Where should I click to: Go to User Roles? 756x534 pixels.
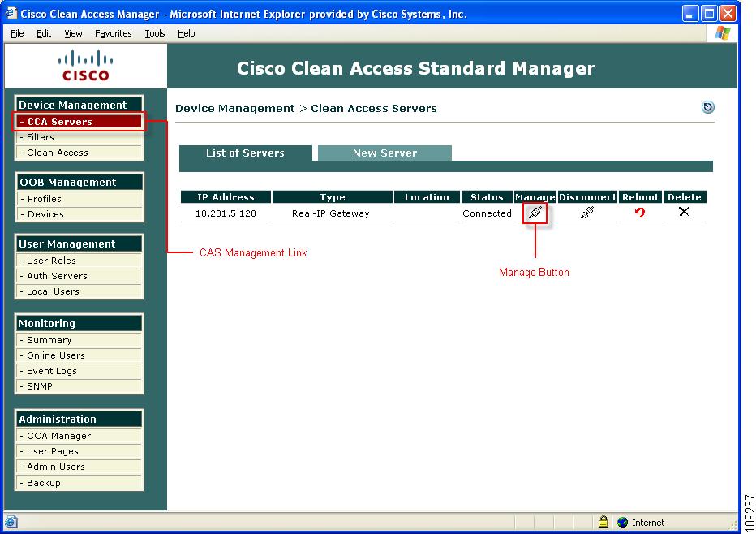point(79,261)
